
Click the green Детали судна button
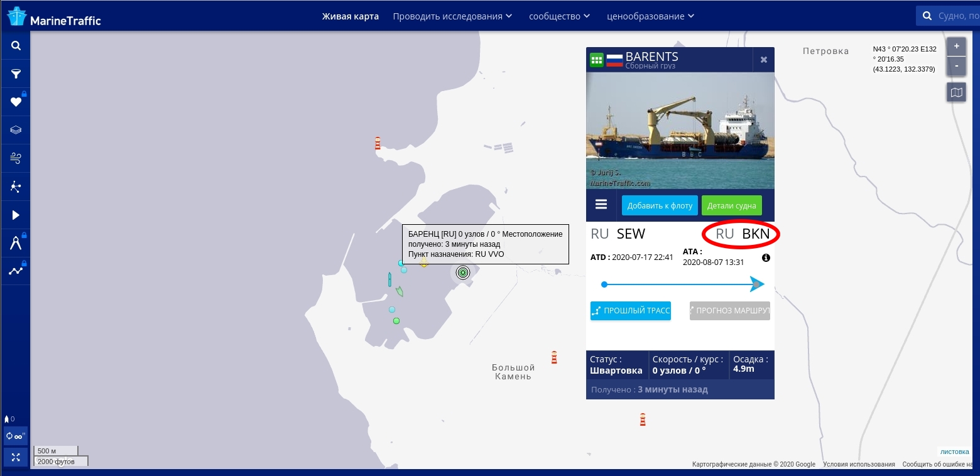pos(731,205)
